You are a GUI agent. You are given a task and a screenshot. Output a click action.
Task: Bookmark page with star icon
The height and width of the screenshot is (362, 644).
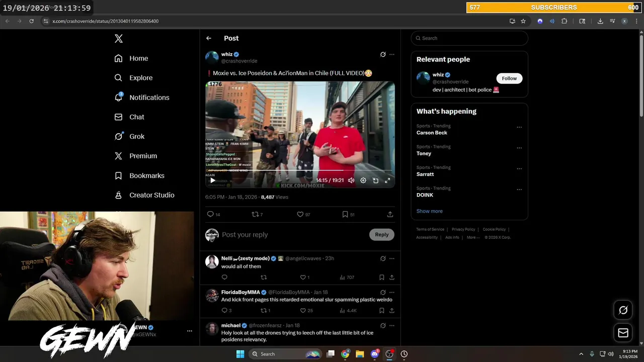(523, 21)
